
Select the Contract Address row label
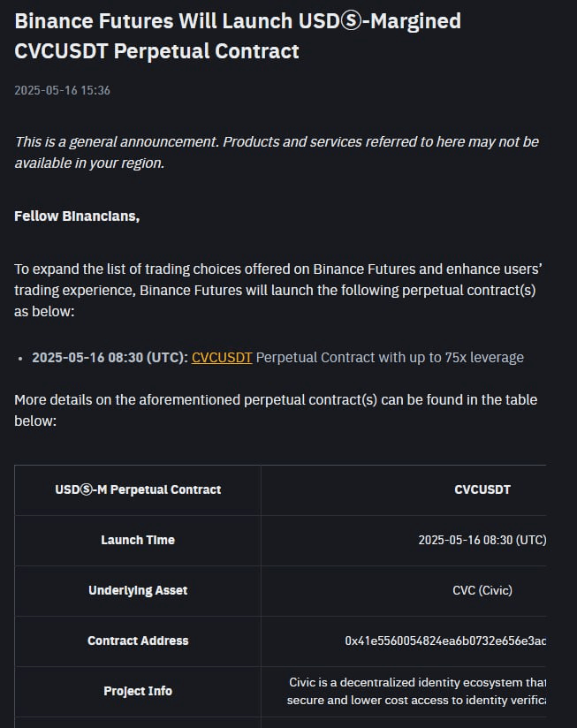pyautogui.click(x=138, y=641)
